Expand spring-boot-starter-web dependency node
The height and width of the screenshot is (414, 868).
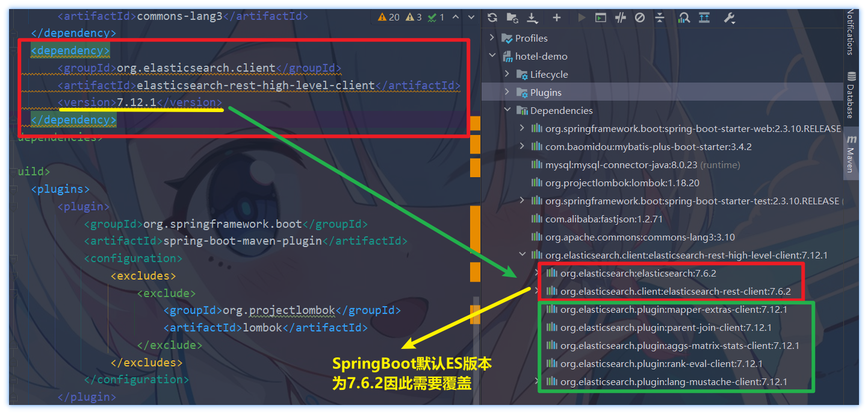(x=522, y=128)
